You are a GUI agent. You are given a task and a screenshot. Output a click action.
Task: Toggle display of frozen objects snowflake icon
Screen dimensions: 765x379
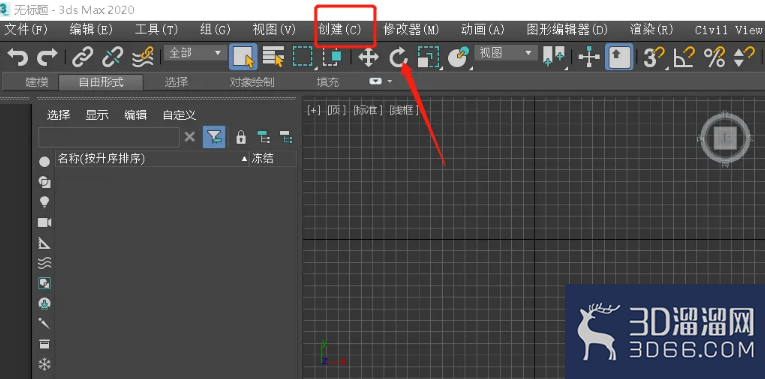pyautogui.click(x=44, y=364)
